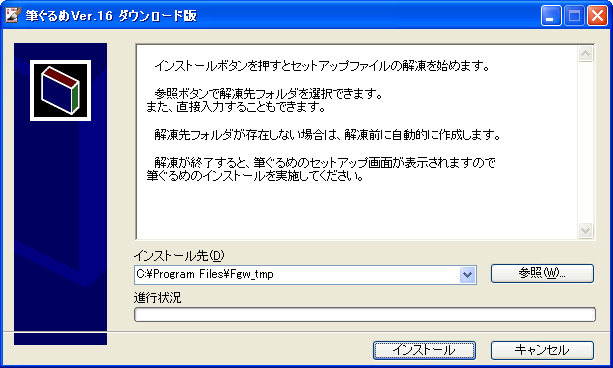Click the empty 進行状況 progress bar
Image resolution: width=613 pixels, height=368 pixels.
(365, 314)
